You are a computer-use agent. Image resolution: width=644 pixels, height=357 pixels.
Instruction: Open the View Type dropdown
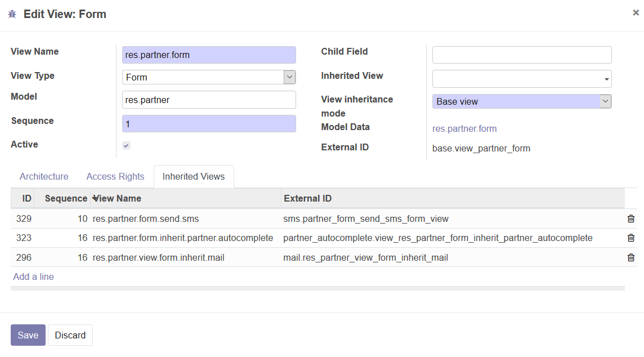coord(209,77)
